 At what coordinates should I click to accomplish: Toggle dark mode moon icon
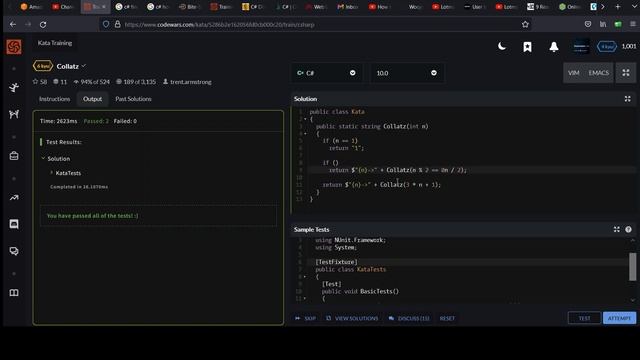point(502,47)
